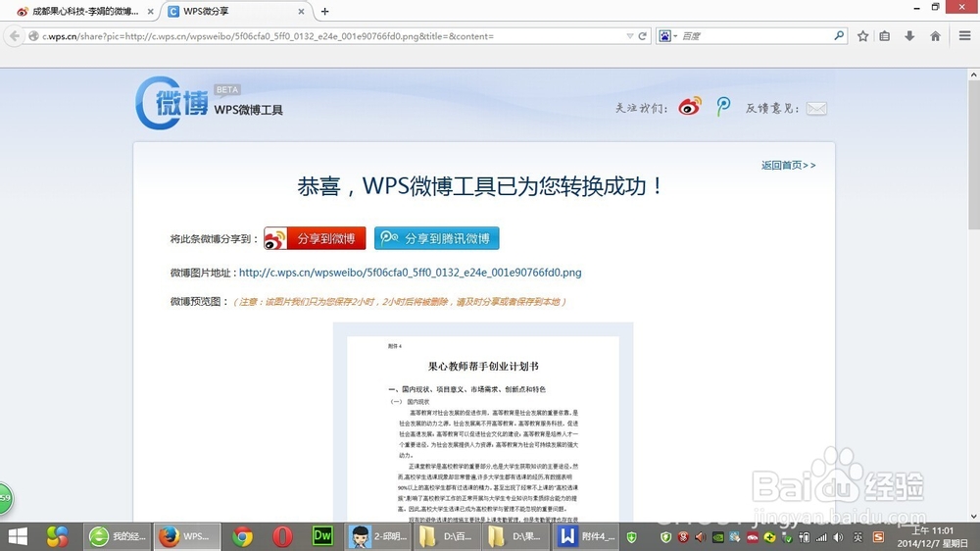Click the 分享到腾讯微博 blue button

[x=437, y=238]
